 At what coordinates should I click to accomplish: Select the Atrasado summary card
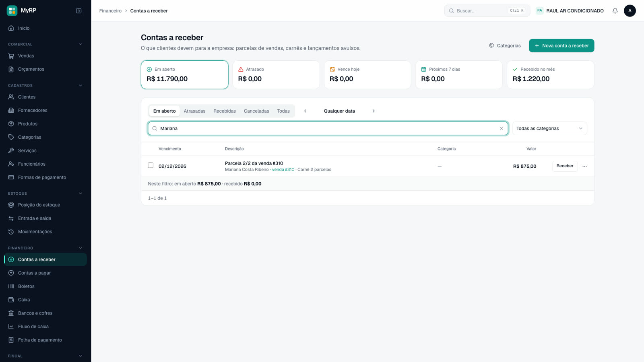click(x=276, y=75)
